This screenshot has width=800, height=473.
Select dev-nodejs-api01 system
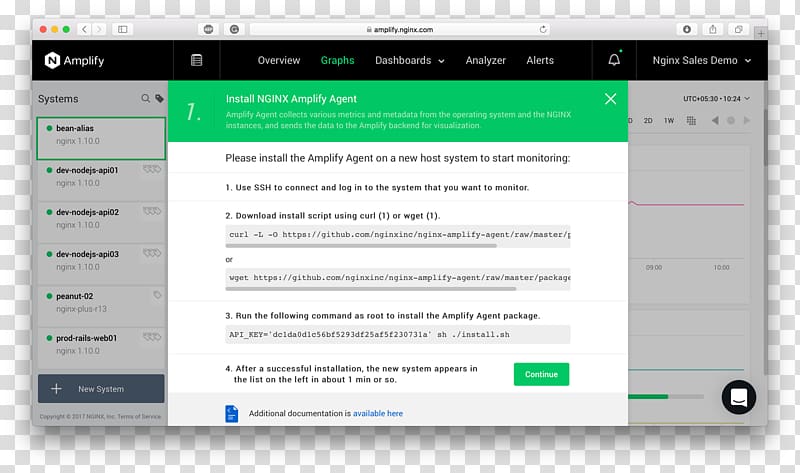click(x=101, y=180)
